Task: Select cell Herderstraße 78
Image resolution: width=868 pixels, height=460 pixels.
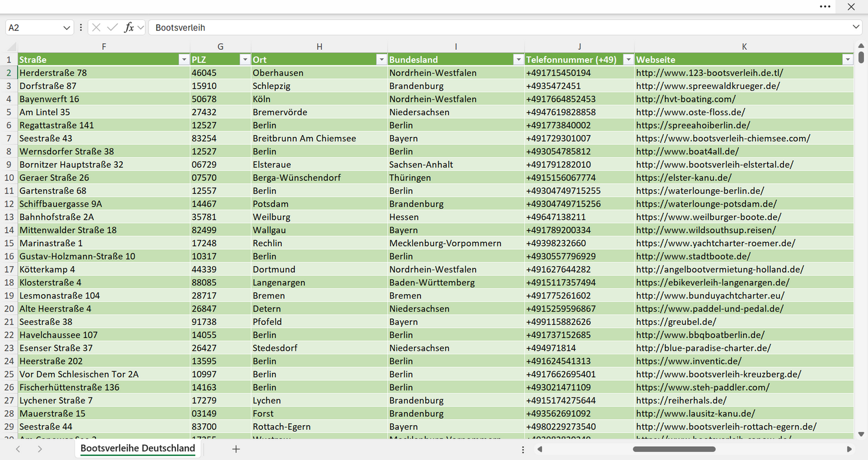Action: pyautogui.click(x=104, y=73)
